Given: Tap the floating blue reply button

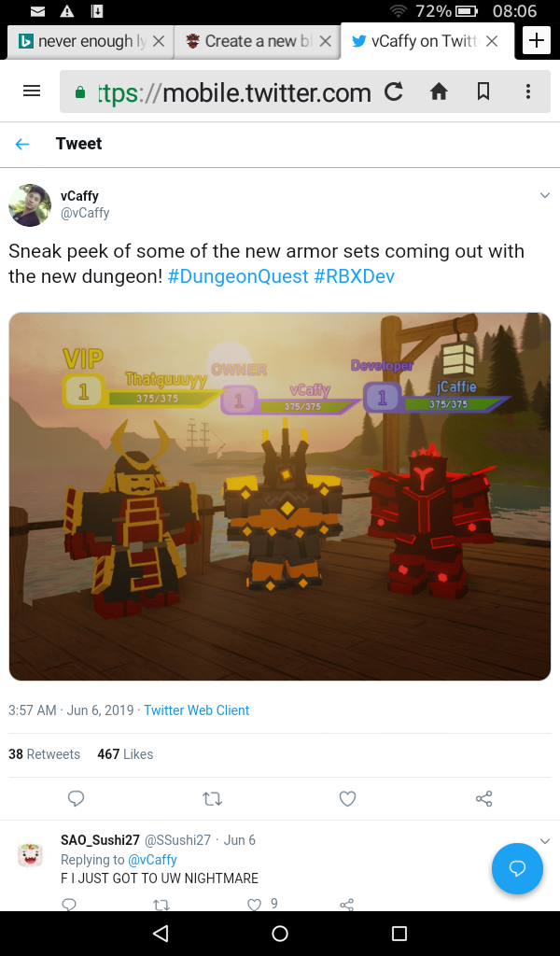Looking at the screenshot, I should pyautogui.click(x=517, y=868).
